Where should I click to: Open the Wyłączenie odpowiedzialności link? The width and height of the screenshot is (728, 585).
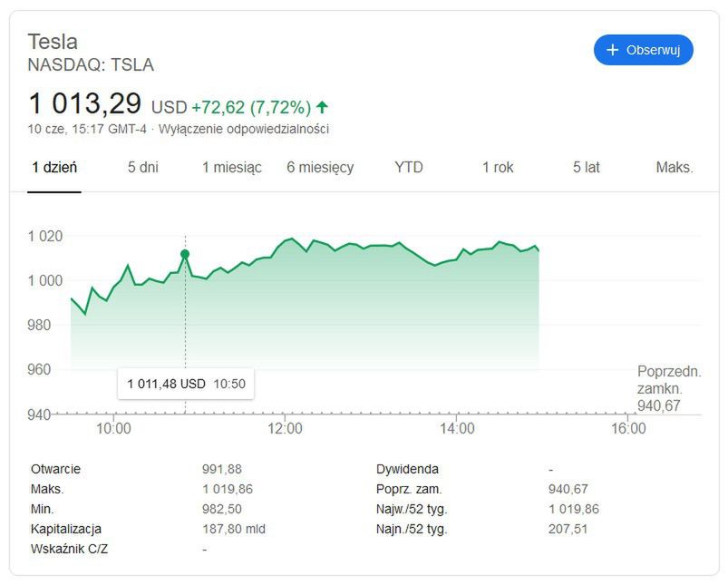click(x=244, y=129)
